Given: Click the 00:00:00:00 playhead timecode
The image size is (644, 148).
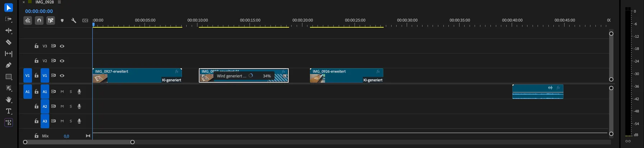Looking at the screenshot, I should coord(39,11).
